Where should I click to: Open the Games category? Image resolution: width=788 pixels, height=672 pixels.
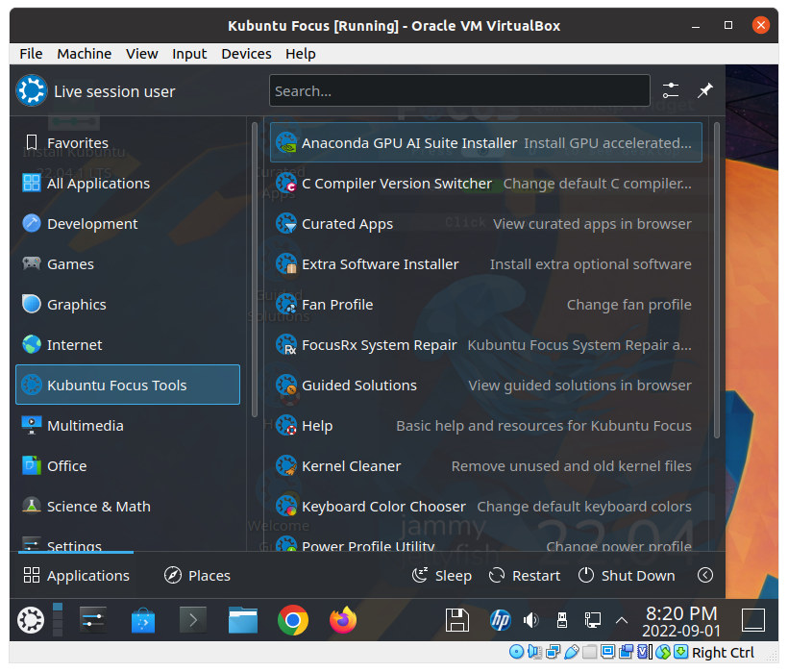click(x=128, y=263)
